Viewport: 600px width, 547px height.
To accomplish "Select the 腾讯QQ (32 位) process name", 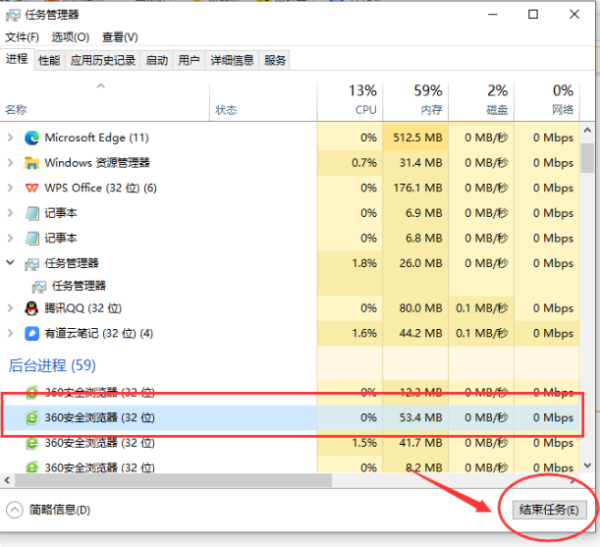I will [x=83, y=308].
